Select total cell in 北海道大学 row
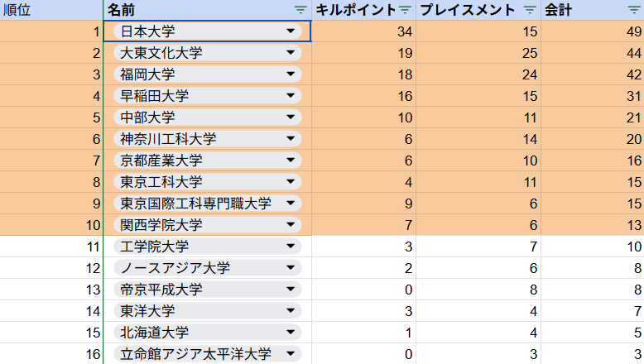Image resolution: width=644 pixels, height=364 pixels. [x=593, y=333]
